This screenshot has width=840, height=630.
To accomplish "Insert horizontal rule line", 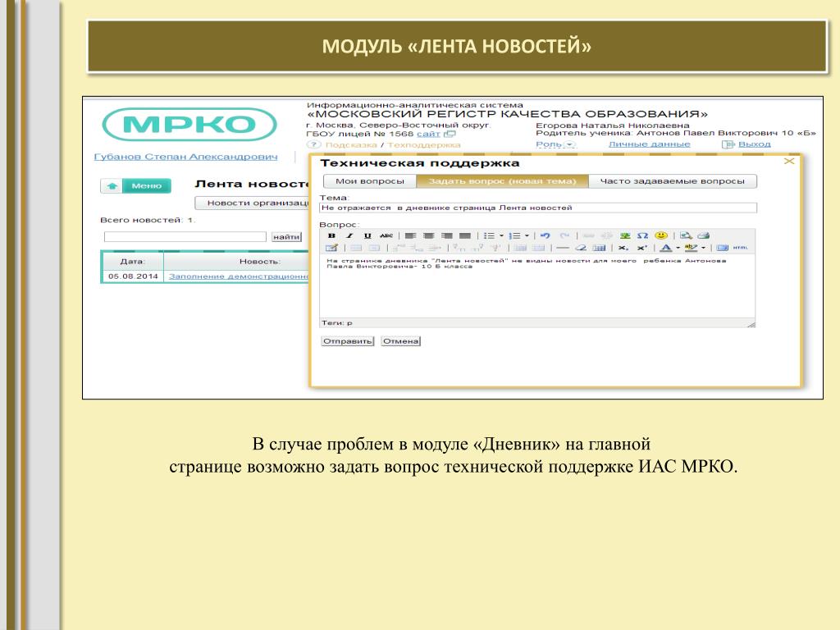I will (563, 248).
